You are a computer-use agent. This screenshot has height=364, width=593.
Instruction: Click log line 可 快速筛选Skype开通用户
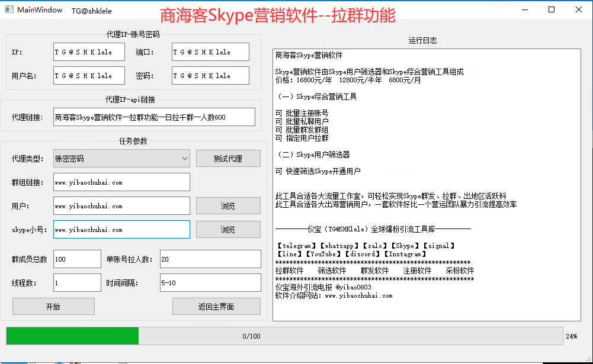click(318, 171)
